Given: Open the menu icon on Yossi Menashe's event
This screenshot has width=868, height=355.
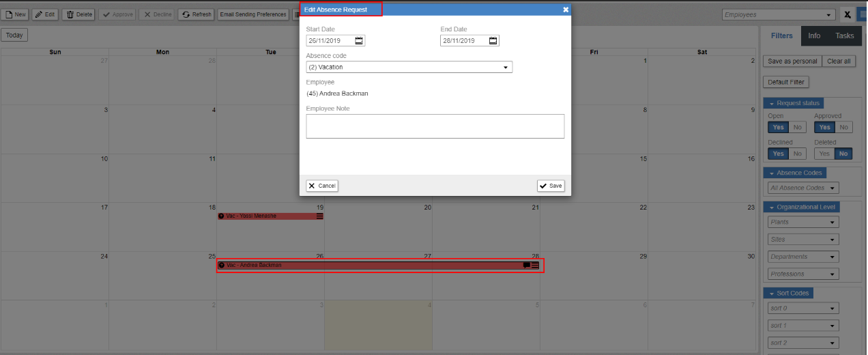Looking at the screenshot, I should (319, 216).
